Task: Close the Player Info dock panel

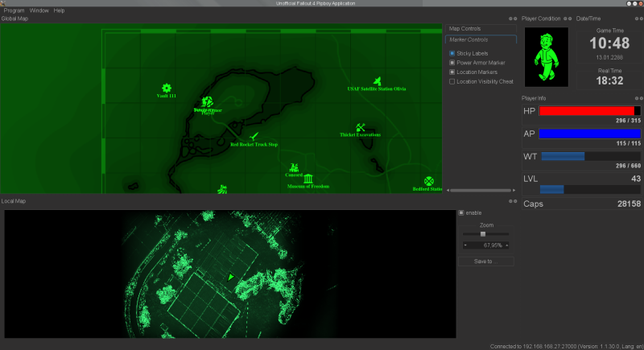Action: click(641, 98)
